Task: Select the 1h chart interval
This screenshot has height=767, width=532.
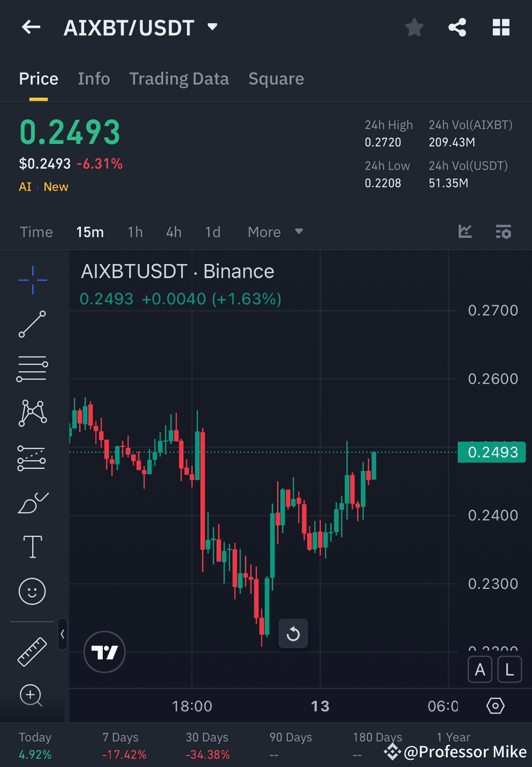Action: pyautogui.click(x=135, y=232)
